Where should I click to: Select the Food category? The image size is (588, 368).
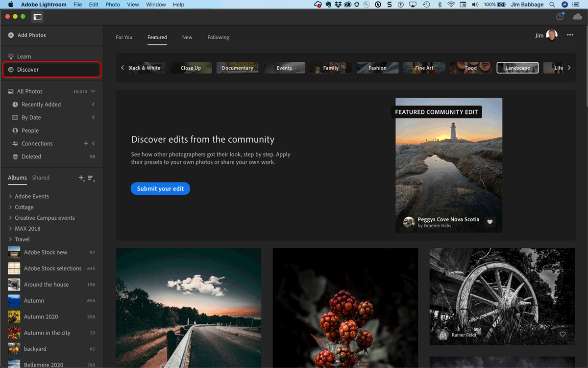click(471, 68)
